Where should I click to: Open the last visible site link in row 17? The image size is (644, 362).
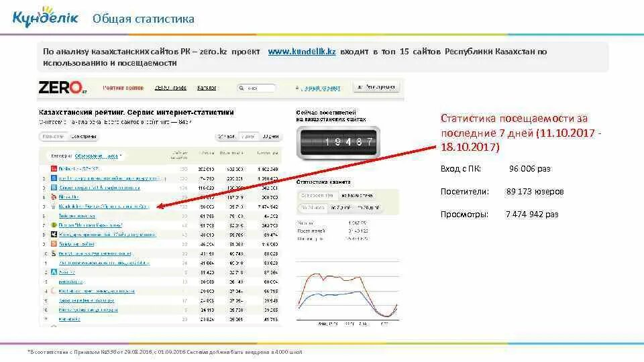[69, 319]
